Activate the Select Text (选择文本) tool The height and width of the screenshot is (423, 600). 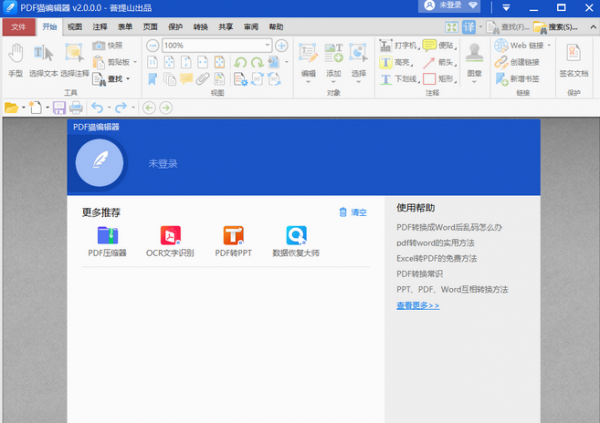tap(43, 60)
